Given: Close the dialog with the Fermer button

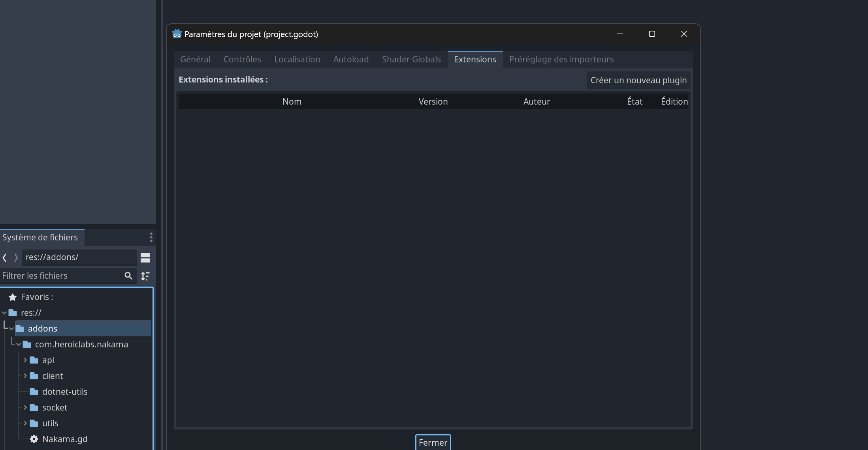Looking at the screenshot, I should click(433, 442).
